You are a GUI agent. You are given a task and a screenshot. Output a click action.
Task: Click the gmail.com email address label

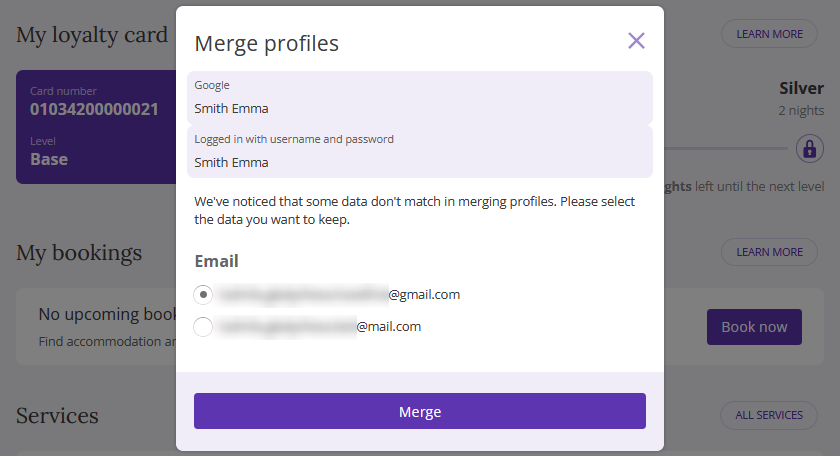[339, 294]
